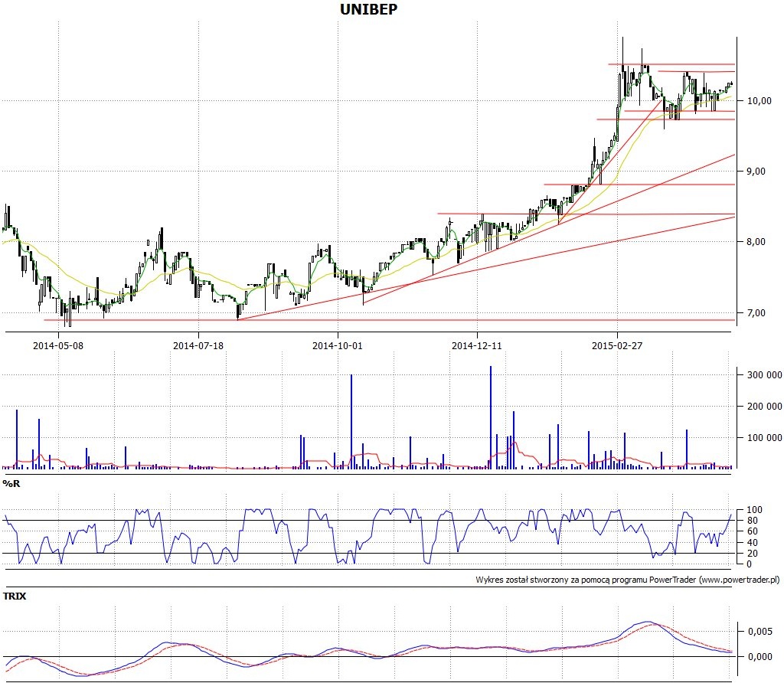The image size is (784, 683).
Task: Click the 10,00 price axis label
Action: 759,101
